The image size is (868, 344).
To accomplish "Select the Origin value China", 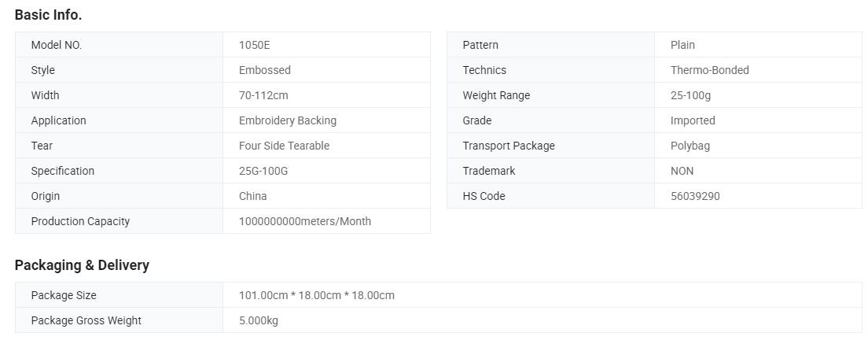I will [x=253, y=196].
